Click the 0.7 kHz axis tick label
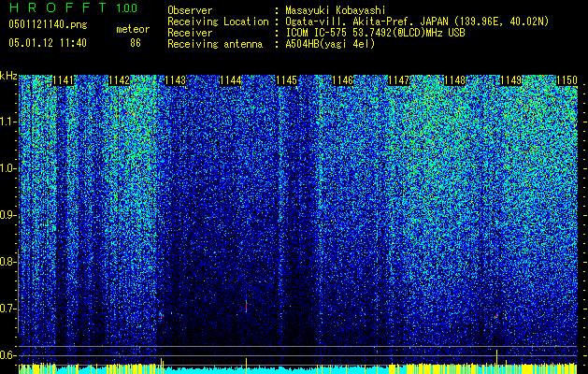Viewport: 588px width, 374px height. pos(7,309)
